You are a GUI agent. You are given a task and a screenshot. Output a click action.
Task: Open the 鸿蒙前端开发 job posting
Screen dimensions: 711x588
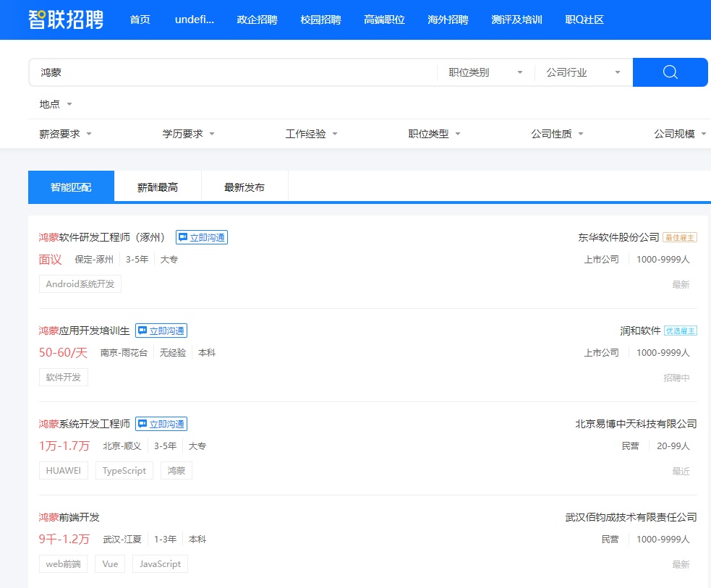pos(69,517)
